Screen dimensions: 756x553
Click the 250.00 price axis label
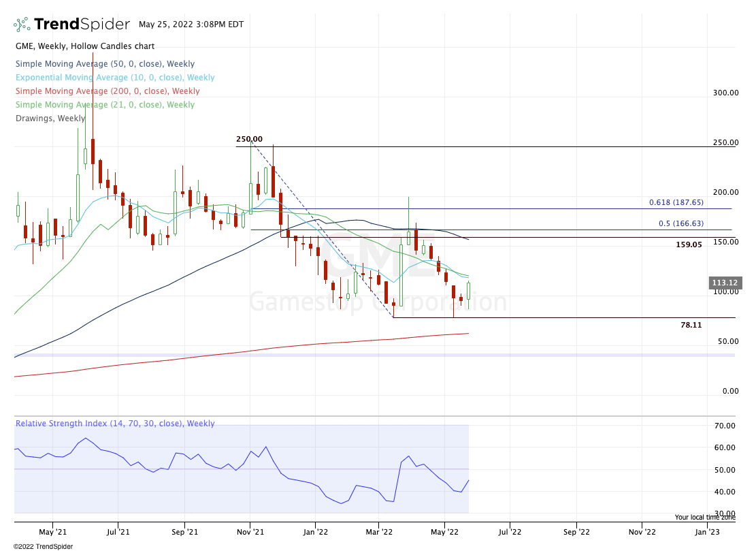726,142
